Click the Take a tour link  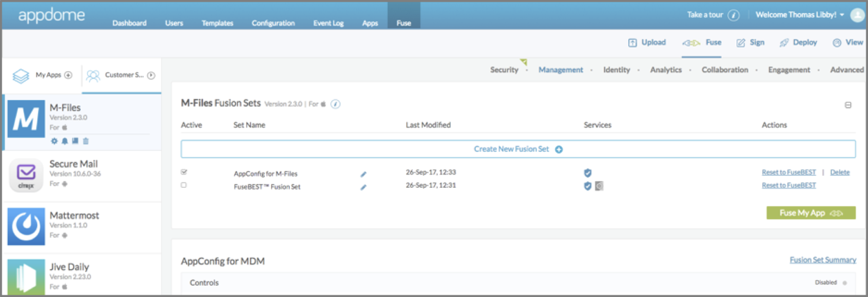[x=705, y=15]
